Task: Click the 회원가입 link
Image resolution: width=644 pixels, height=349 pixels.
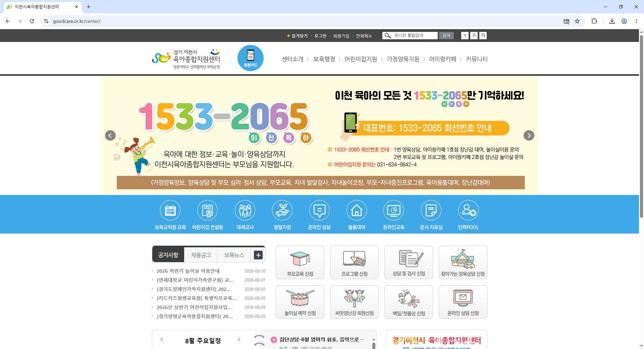Action: coord(341,36)
